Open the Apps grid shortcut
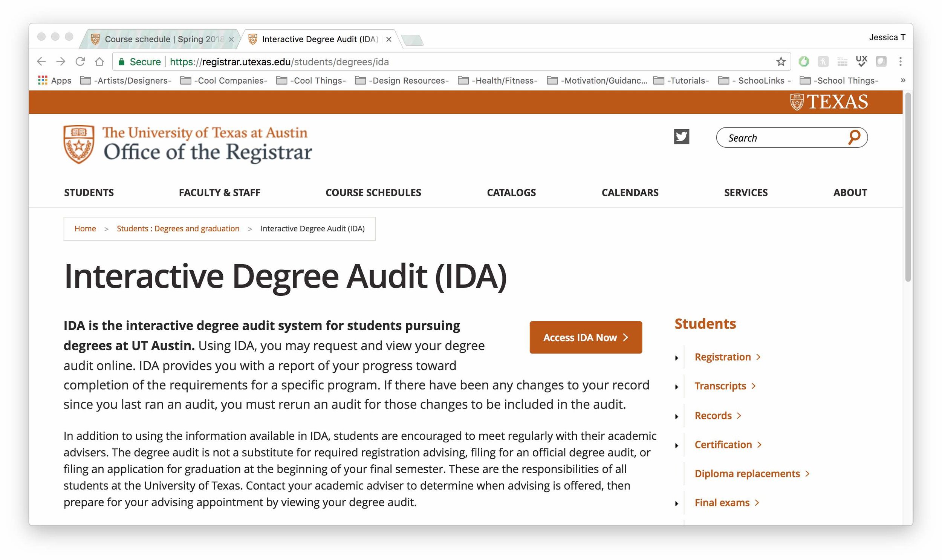This screenshot has width=942, height=560. coord(55,80)
